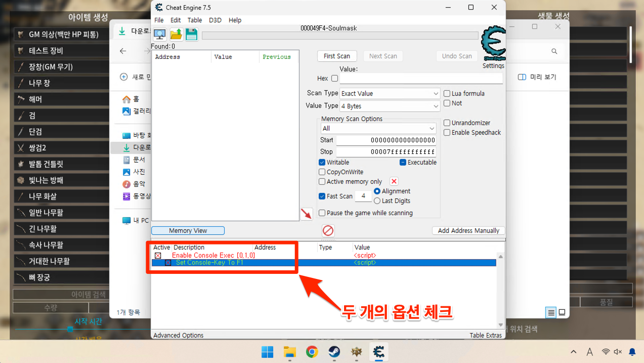The image size is (644, 363).
Task: Click the red X beside Active memory only
Action: [x=394, y=181]
